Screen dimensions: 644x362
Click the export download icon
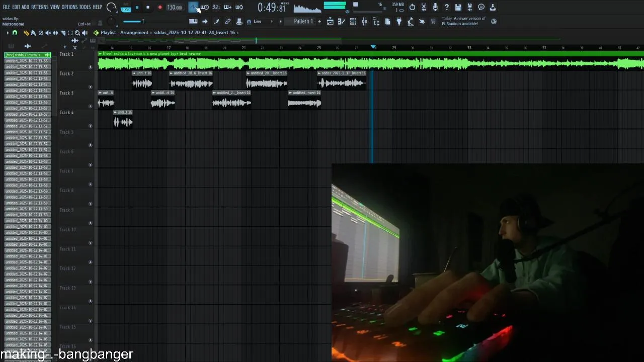493,7
